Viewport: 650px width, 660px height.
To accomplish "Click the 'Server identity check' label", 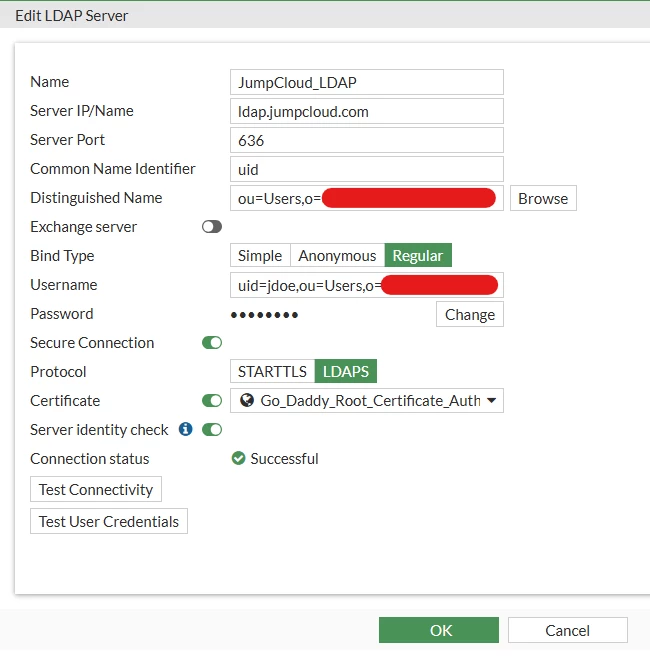I will pos(99,430).
